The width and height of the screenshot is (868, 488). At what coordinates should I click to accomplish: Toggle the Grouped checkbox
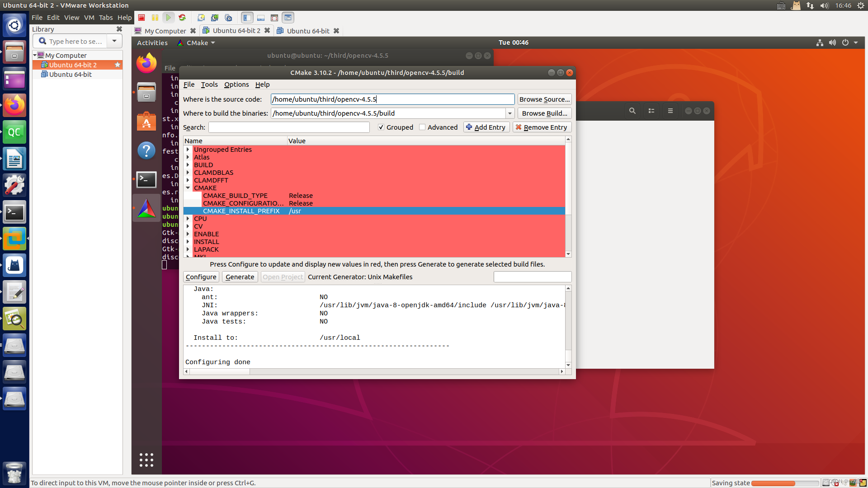[381, 127]
